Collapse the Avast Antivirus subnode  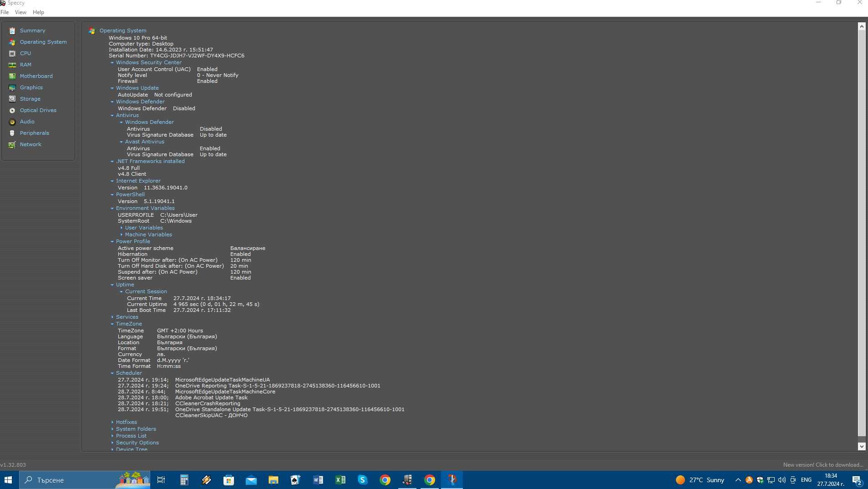(121, 142)
